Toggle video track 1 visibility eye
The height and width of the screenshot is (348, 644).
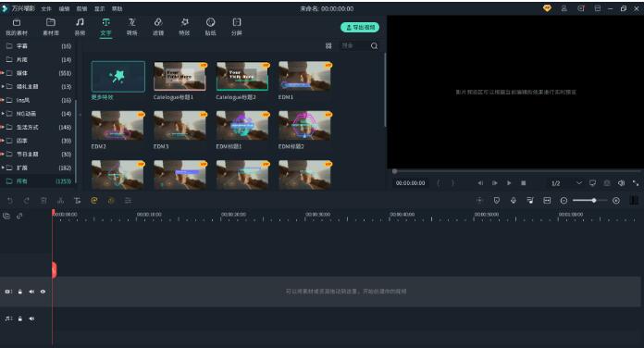click(x=43, y=292)
